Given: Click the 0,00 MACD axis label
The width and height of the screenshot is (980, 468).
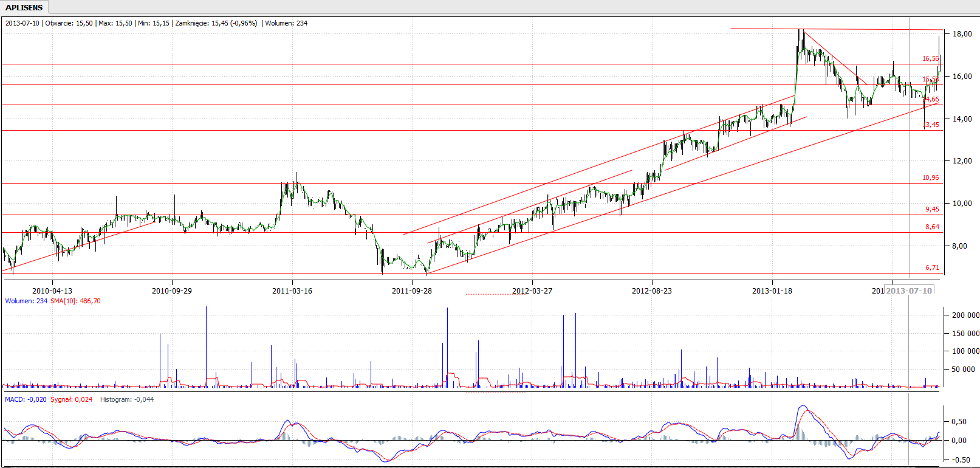Looking at the screenshot, I should tap(959, 441).
